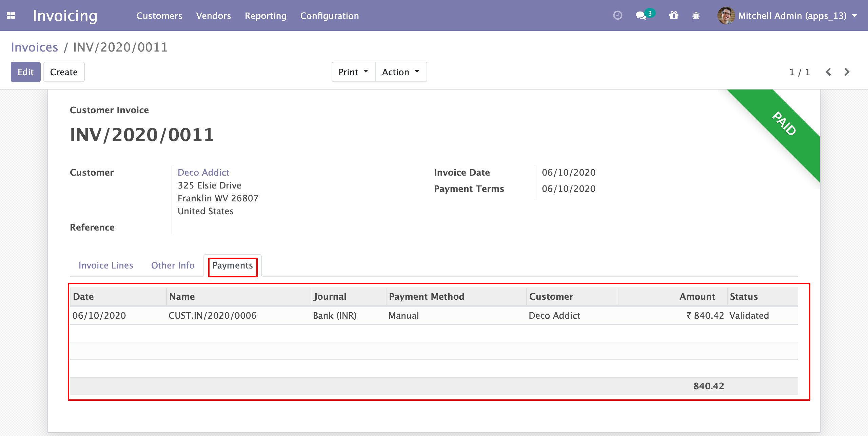
Task: Go to previous record arrow
Action: coord(828,72)
